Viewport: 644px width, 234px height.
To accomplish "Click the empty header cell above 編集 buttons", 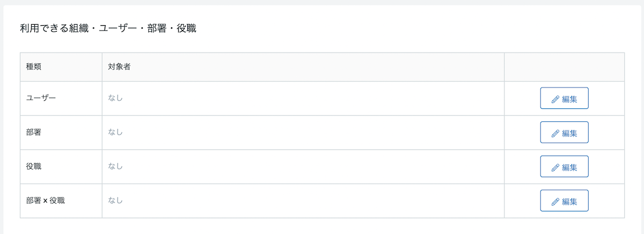I will coord(565,67).
